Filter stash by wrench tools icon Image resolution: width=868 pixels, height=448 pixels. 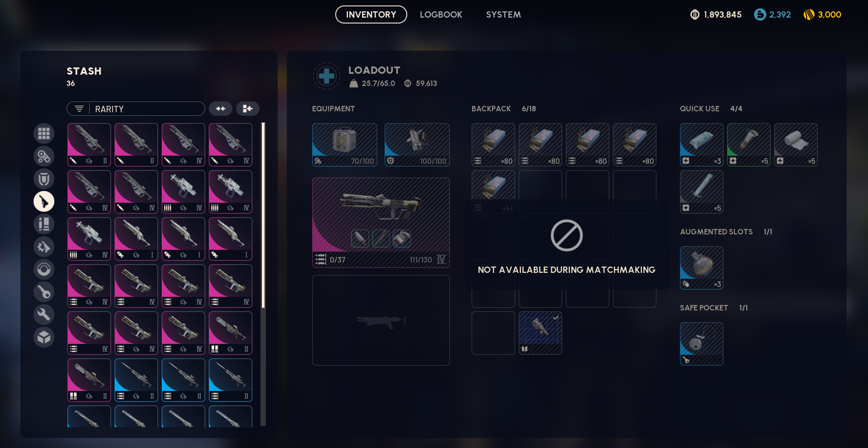(x=44, y=315)
